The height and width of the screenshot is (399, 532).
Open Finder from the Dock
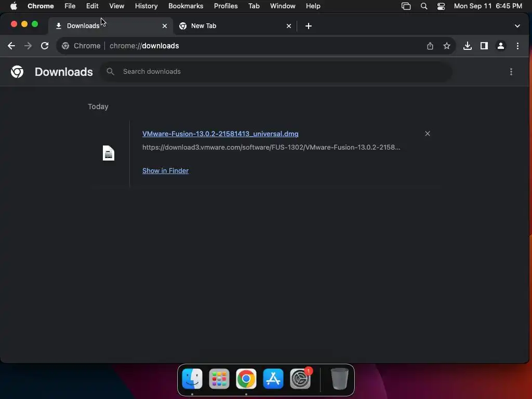pos(192,379)
